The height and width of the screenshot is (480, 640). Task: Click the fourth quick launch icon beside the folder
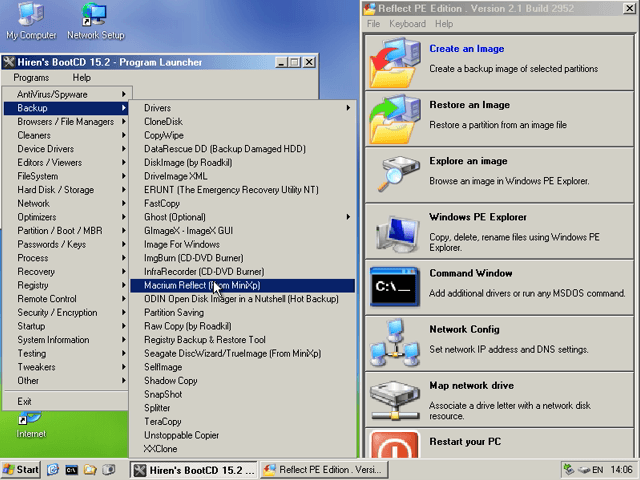tap(109, 470)
